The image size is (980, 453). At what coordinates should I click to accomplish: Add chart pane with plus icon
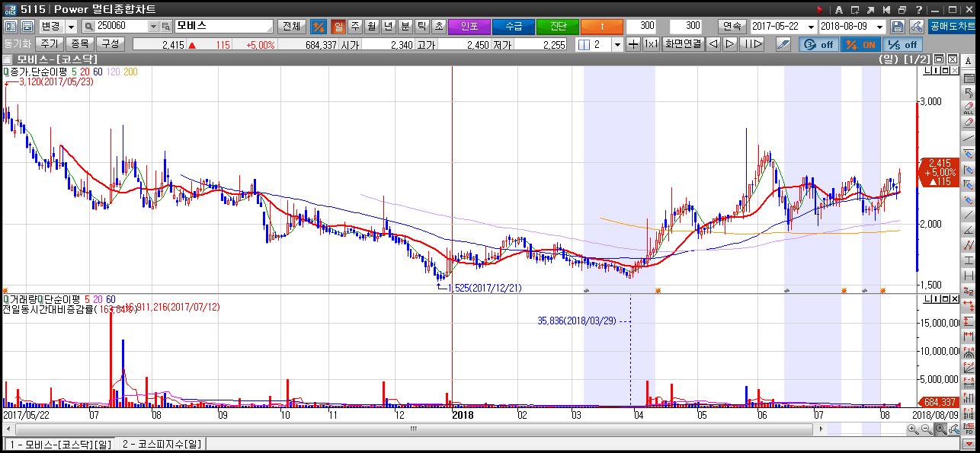[633, 44]
